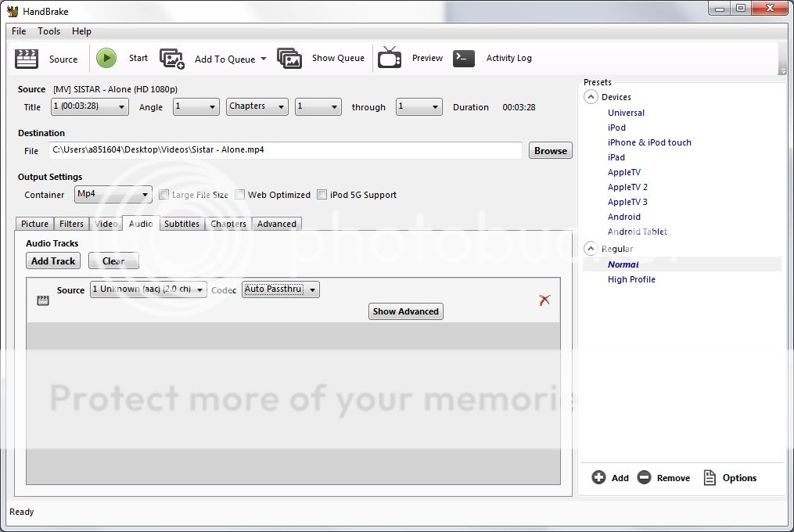Enable the Web Optimized checkbox
This screenshot has width=794, height=532.
pyautogui.click(x=241, y=195)
